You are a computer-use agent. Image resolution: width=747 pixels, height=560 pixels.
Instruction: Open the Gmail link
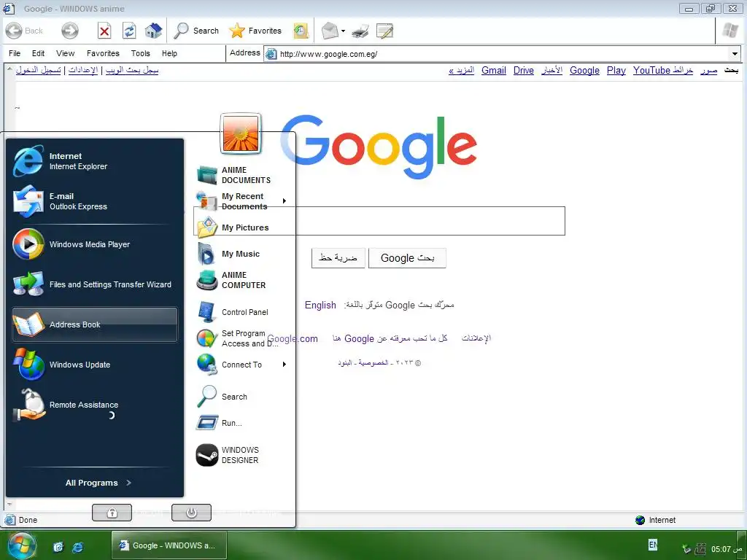pyautogui.click(x=494, y=71)
